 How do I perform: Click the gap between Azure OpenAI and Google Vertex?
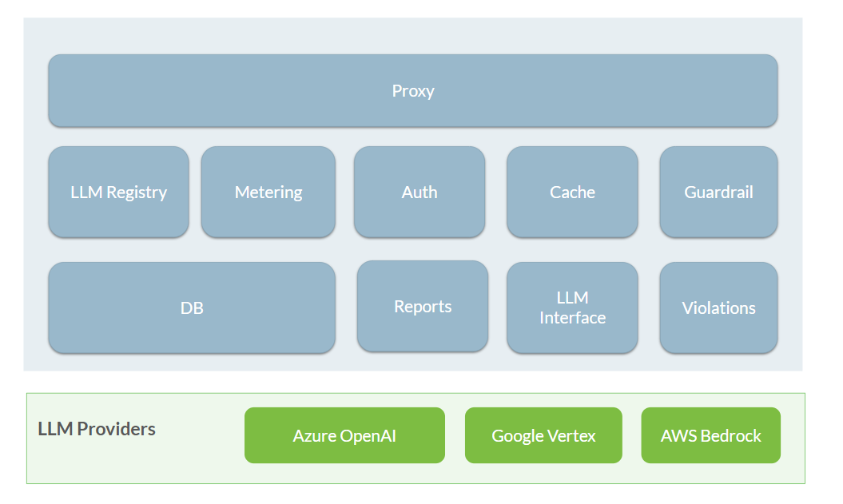coord(455,436)
